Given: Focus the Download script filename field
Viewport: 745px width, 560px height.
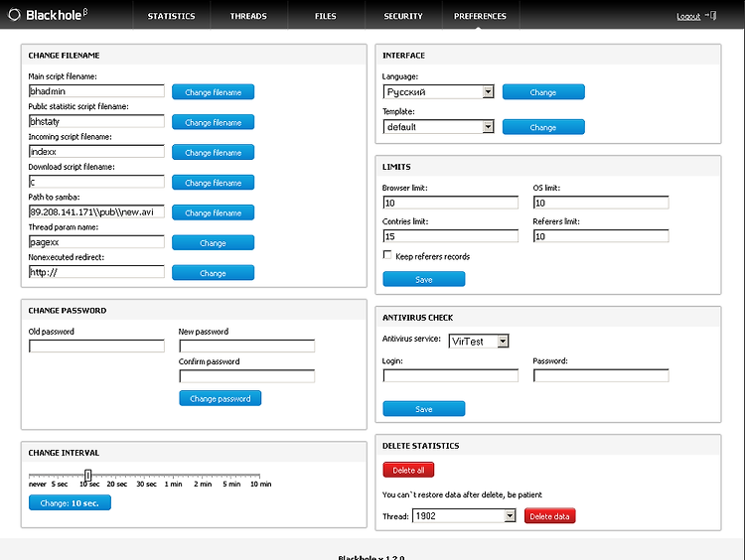Looking at the screenshot, I should 96,182.
